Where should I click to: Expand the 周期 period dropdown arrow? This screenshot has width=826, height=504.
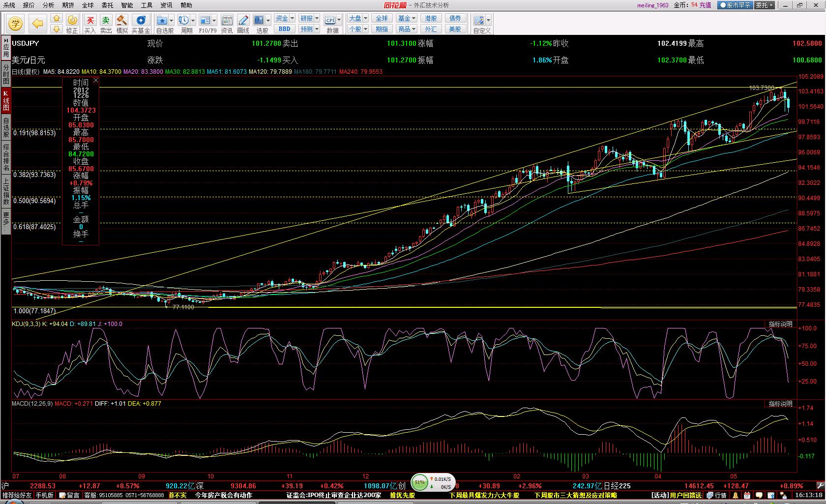193,21
